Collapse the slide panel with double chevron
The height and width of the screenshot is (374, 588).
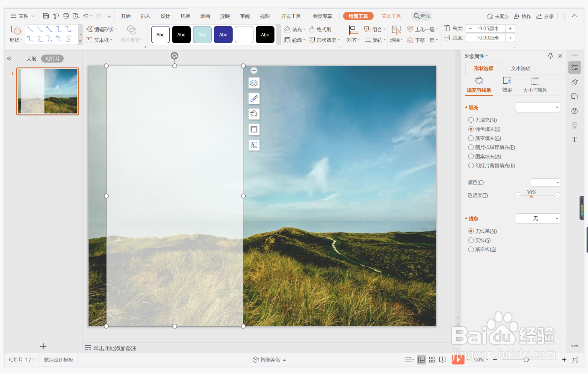tap(9, 58)
